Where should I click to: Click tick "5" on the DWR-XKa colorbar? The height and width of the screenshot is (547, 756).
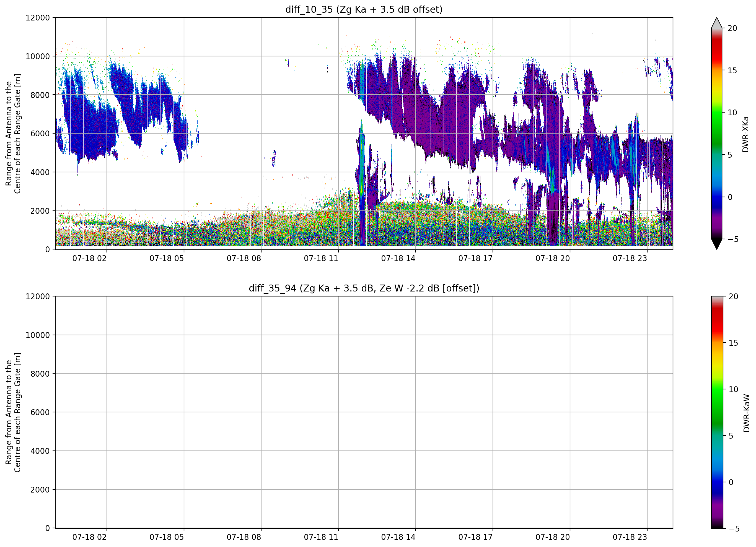pos(730,155)
